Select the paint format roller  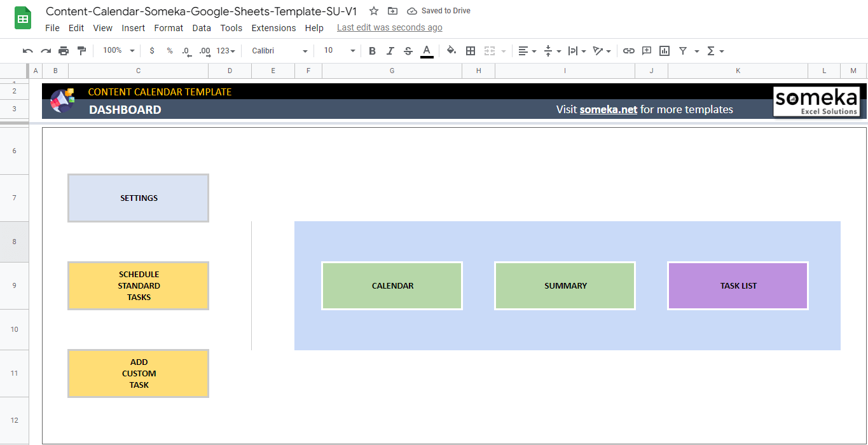(x=81, y=51)
